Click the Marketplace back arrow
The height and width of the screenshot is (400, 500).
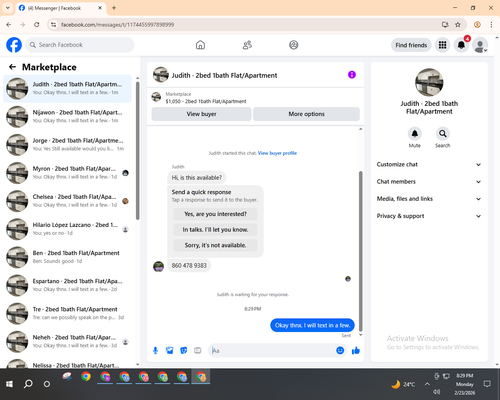(12, 67)
